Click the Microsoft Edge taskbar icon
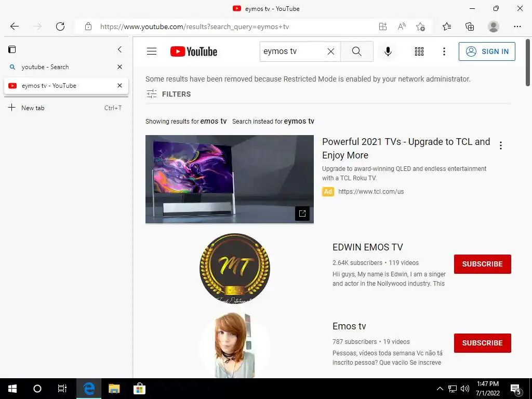 click(89, 389)
